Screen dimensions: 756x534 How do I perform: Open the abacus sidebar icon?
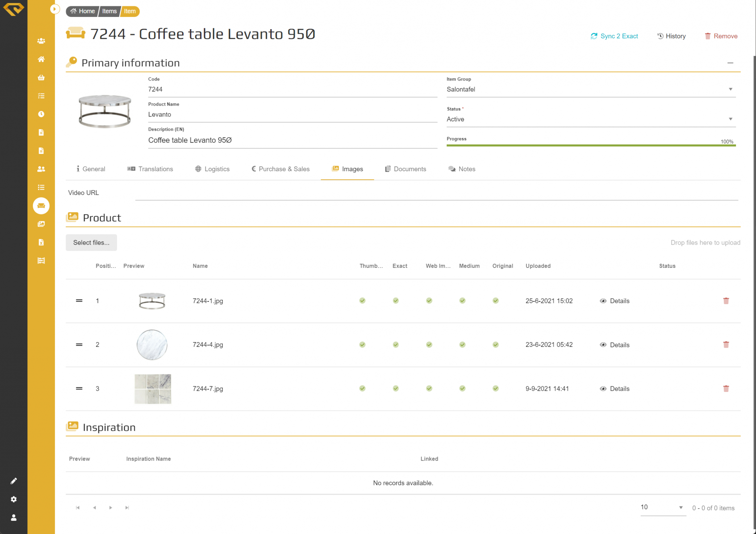point(41,261)
